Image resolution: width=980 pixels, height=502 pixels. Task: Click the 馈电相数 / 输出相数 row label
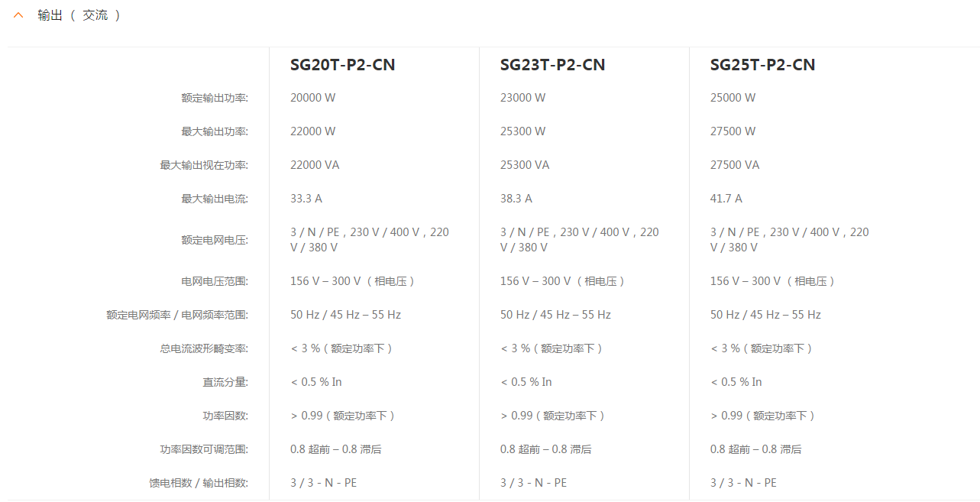pyautogui.click(x=199, y=483)
